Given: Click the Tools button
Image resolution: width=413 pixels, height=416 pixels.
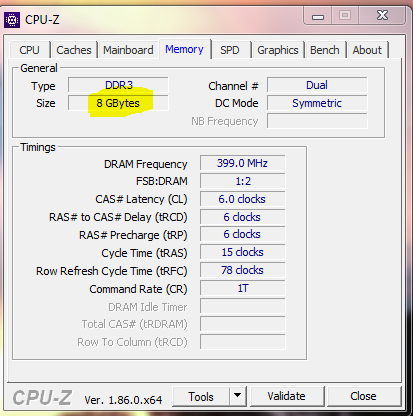Looking at the screenshot, I should click(201, 396).
